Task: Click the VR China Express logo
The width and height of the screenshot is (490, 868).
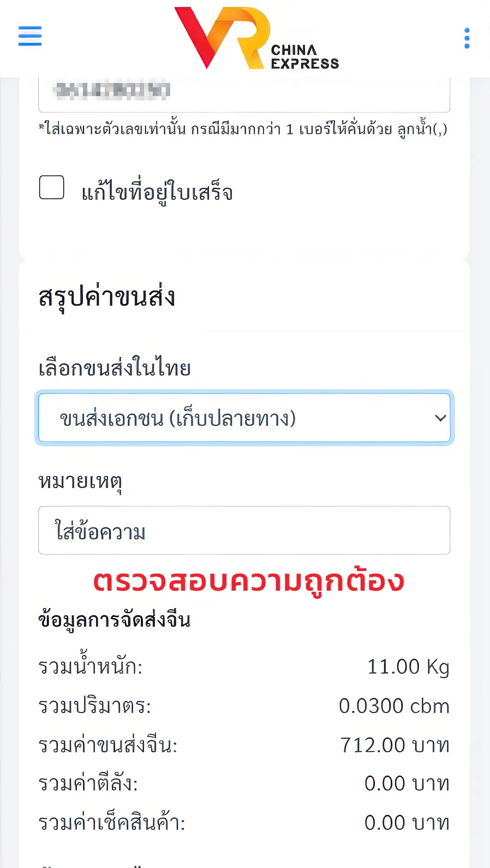Action: point(256,38)
